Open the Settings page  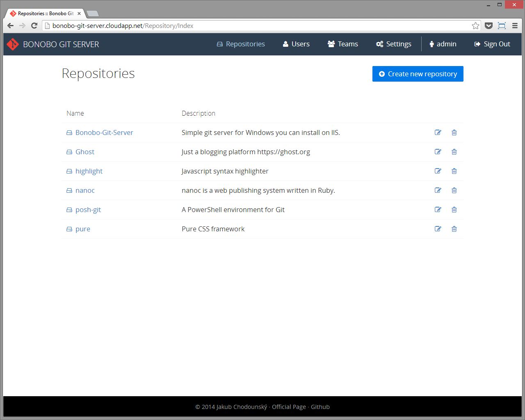tap(393, 44)
